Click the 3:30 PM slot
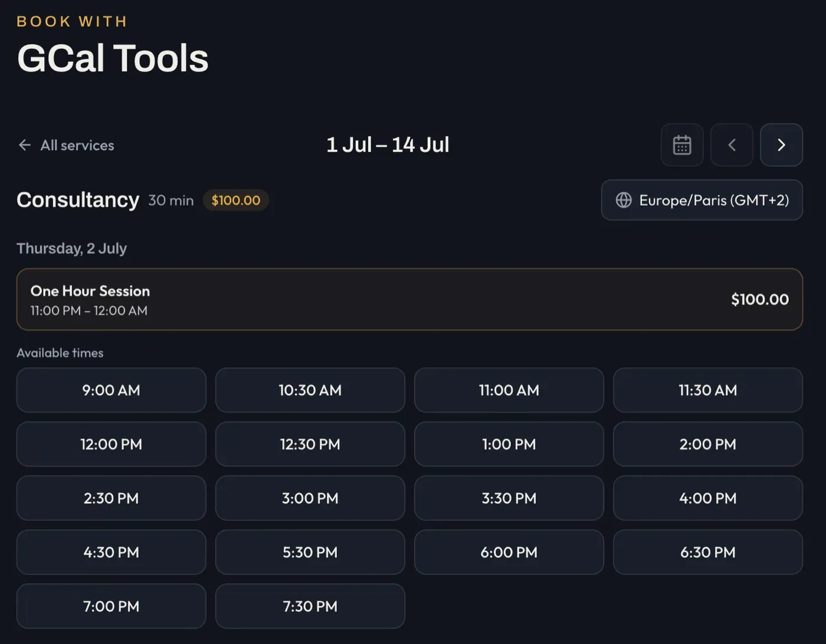The image size is (826, 644). click(x=509, y=498)
